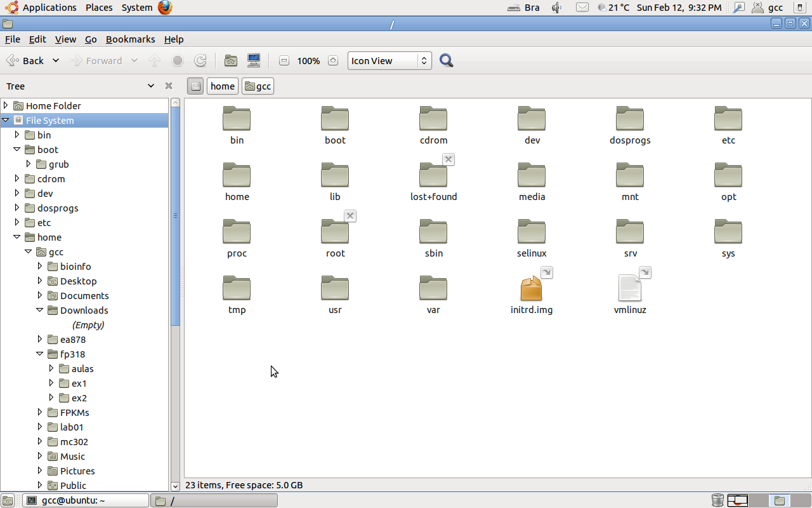Select the etc folder icon
Viewport: 812px width, 508px height.
[728, 119]
